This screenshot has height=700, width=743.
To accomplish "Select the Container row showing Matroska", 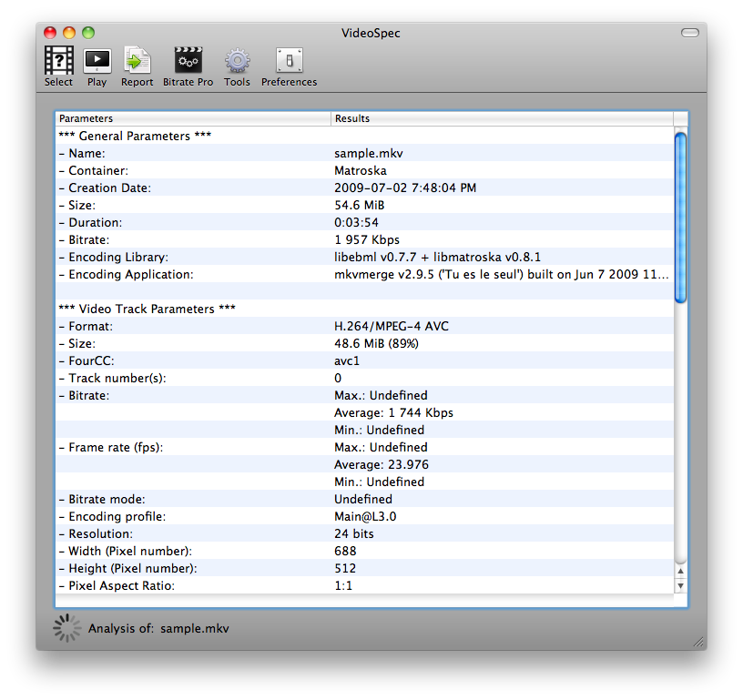I will [364, 171].
